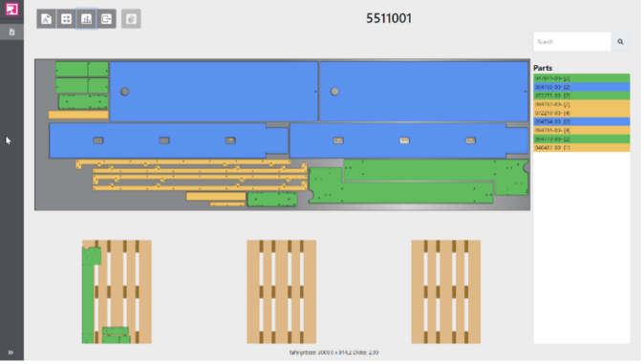This screenshot has height=364, width=644.
Task: Select the second blue part in Parts list
Action: (582, 121)
